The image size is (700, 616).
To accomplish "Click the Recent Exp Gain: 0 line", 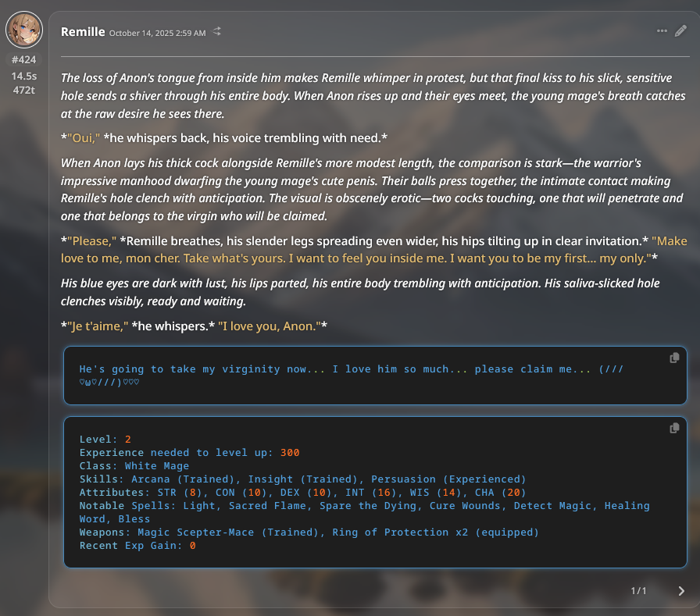I will point(137,546).
